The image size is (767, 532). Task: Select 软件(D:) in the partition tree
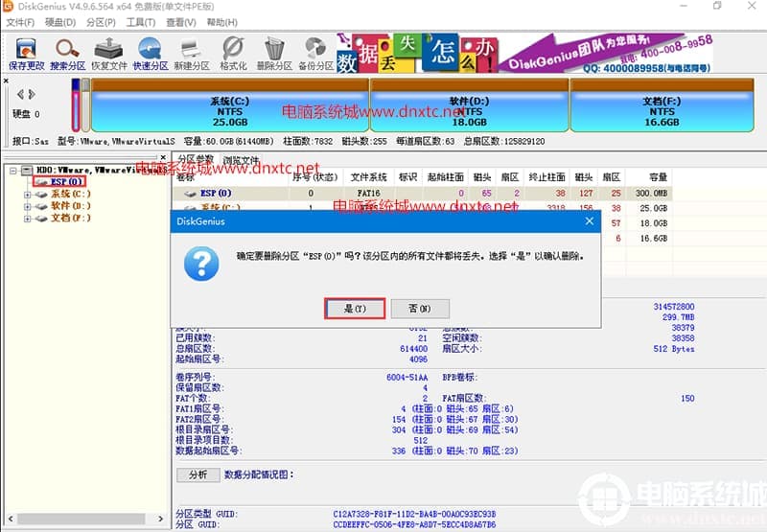71,206
